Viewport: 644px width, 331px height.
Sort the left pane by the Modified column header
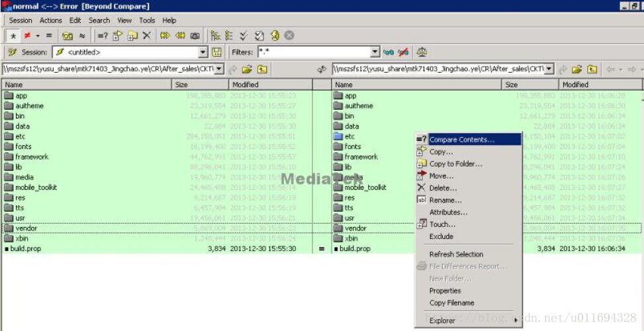(270, 85)
